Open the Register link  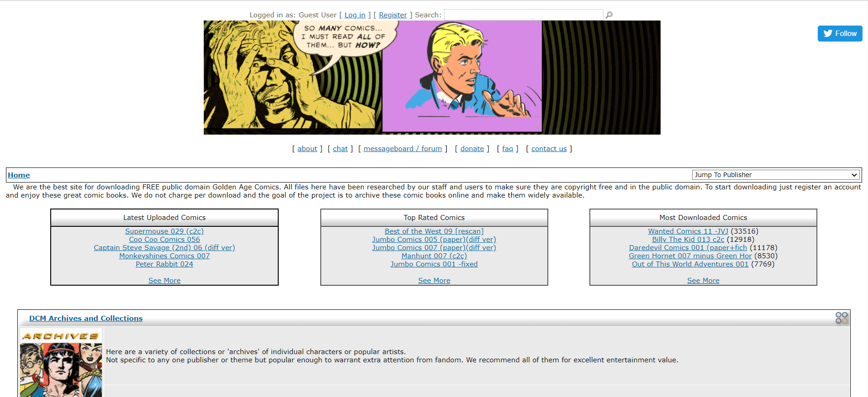tap(393, 15)
